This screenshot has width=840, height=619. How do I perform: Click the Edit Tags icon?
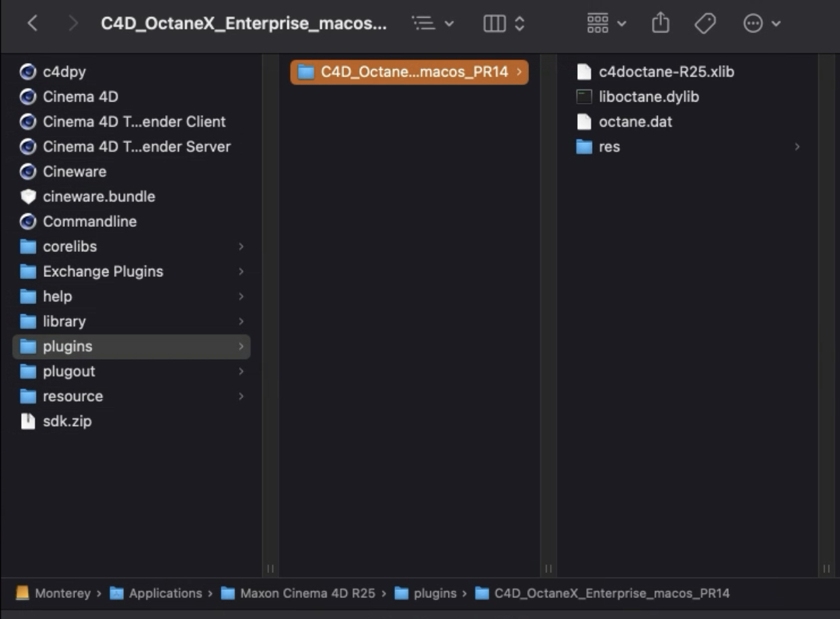click(705, 24)
